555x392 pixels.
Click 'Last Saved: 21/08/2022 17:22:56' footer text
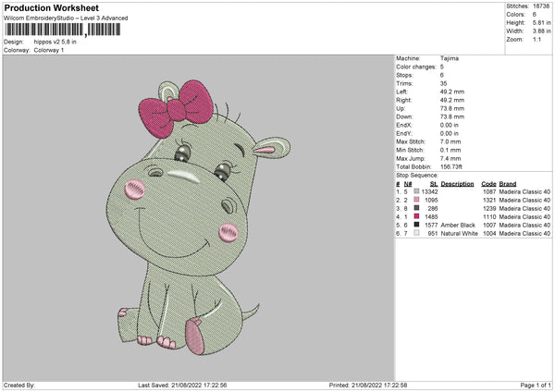point(182,385)
